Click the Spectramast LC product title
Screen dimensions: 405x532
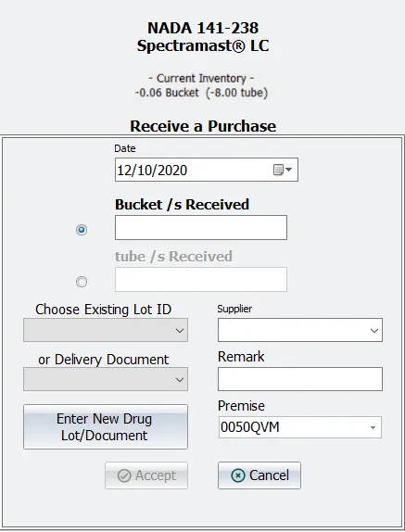[x=203, y=45]
